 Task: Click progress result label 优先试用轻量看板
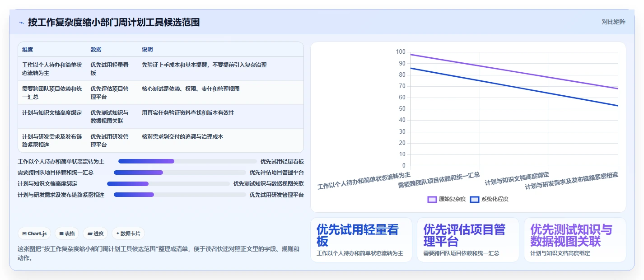(282, 161)
